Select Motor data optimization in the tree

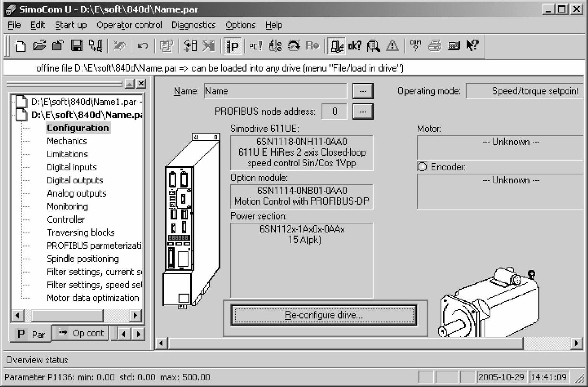(93, 298)
